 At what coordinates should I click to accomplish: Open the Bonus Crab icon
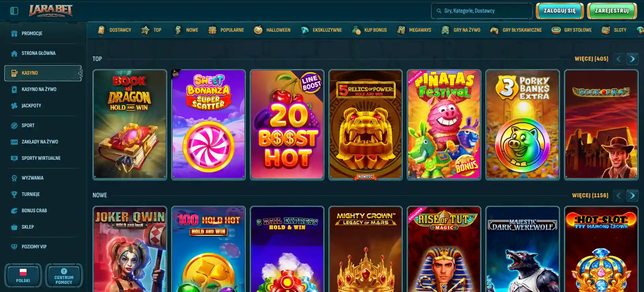[14, 211]
